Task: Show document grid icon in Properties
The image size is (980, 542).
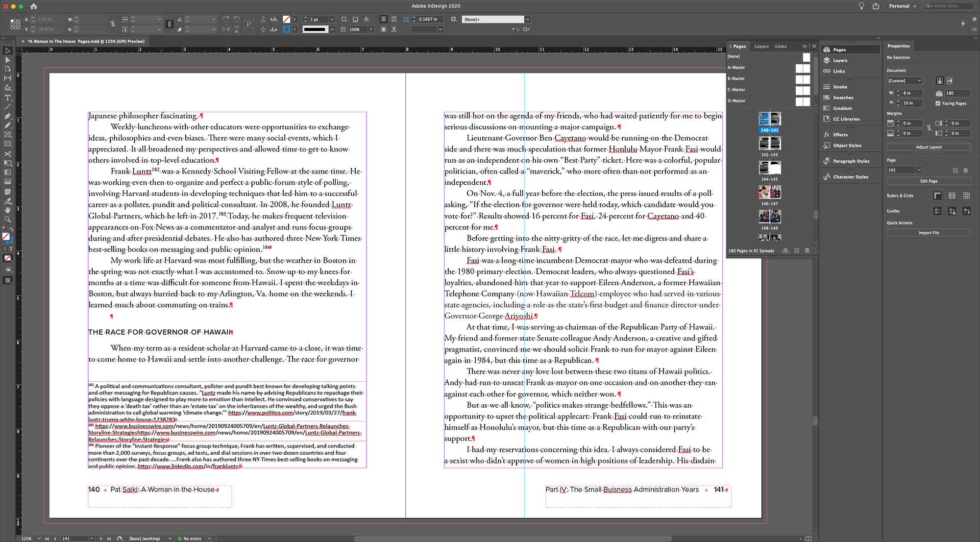Action: (967, 196)
